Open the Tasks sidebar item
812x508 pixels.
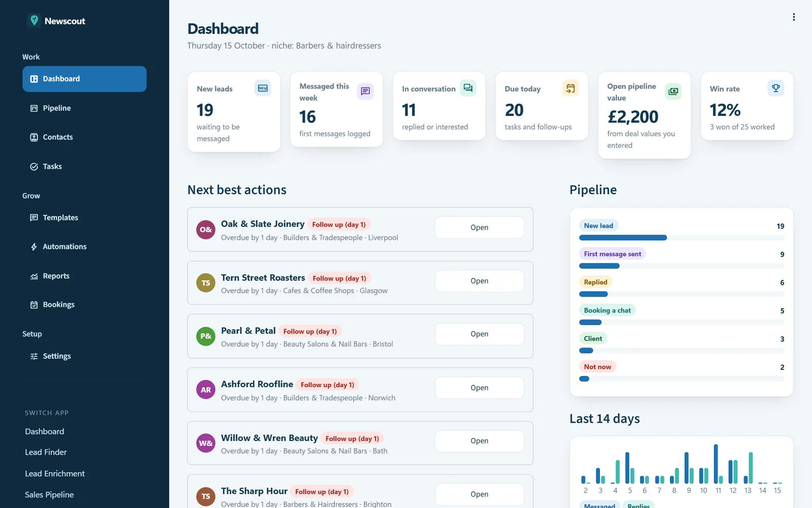(x=84, y=167)
